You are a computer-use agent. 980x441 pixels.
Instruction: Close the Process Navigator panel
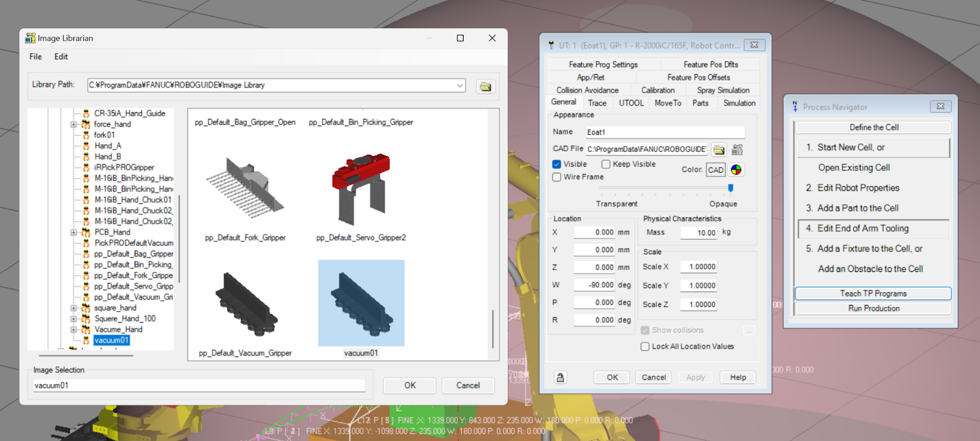pos(940,107)
